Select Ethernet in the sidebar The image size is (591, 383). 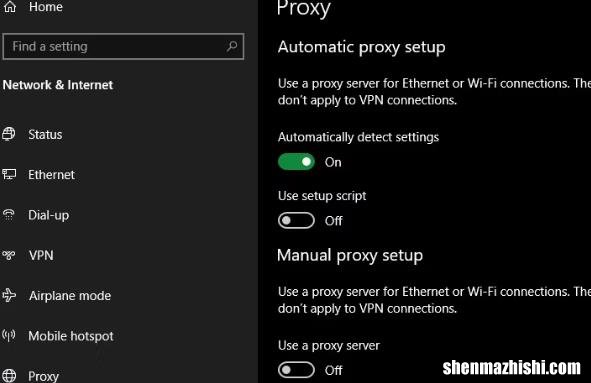coord(52,175)
